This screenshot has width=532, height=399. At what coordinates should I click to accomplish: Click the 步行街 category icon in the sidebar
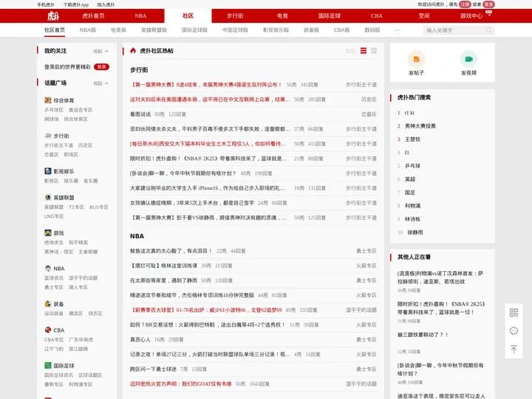pyautogui.click(x=48, y=136)
